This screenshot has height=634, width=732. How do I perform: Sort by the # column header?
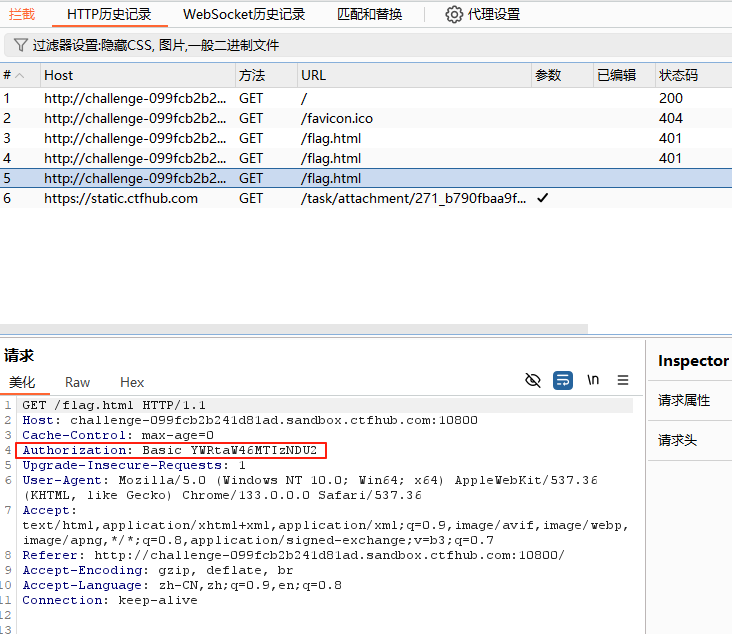[x=20, y=75]
